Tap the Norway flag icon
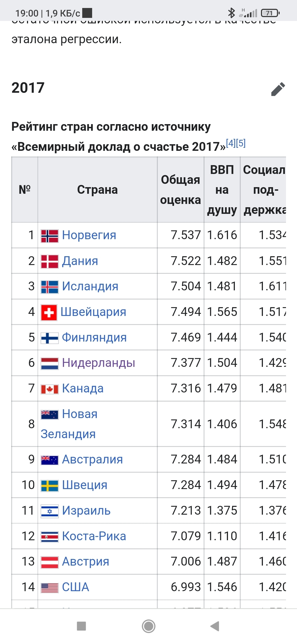This screenshot has width=297, height=644. click(x=50, y=236)
